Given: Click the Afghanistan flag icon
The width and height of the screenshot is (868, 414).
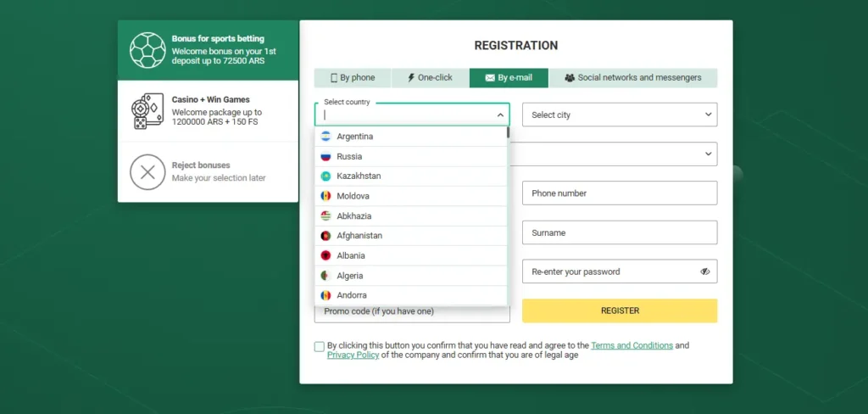Looking at the screenshot, I should click(325, 236).
